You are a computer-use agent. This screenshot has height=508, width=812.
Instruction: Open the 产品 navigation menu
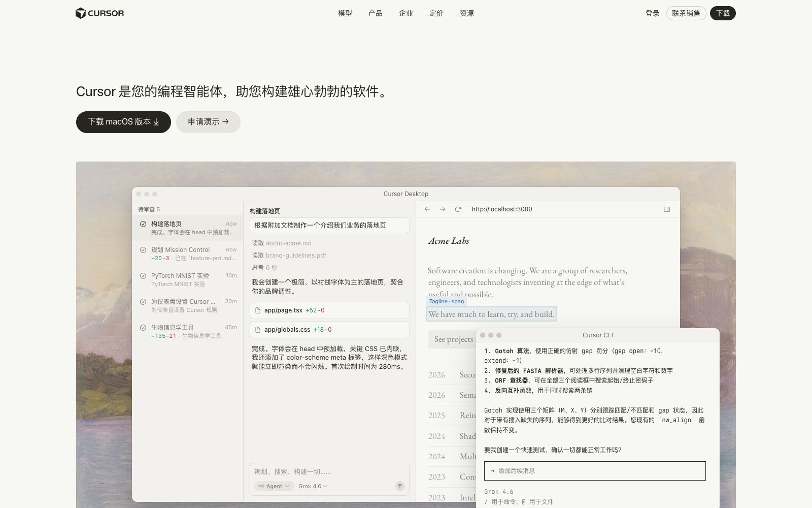pyautogui.click(x=376, y=13)
